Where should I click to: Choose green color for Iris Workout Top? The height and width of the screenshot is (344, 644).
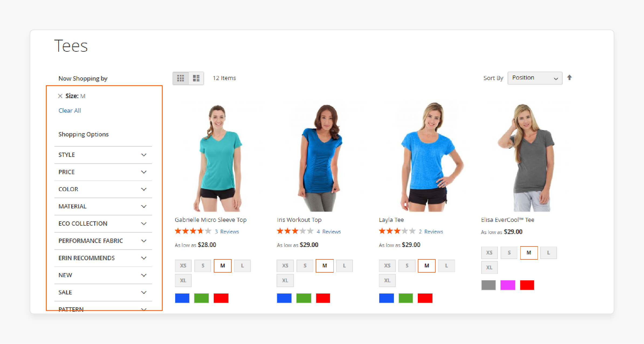304,298
